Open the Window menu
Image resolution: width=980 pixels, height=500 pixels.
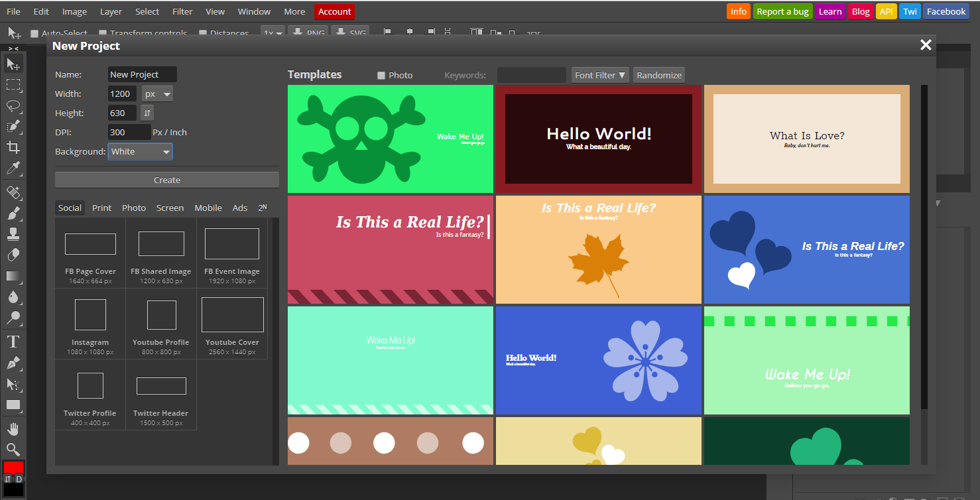click(254, 11)
